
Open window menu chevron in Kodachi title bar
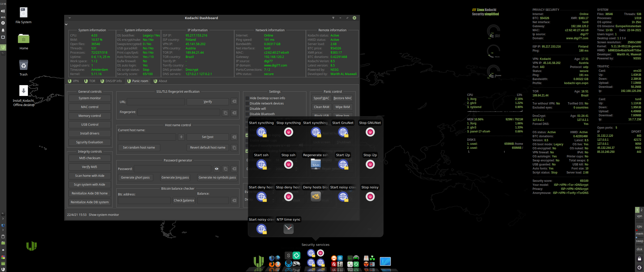pos(70,18)
